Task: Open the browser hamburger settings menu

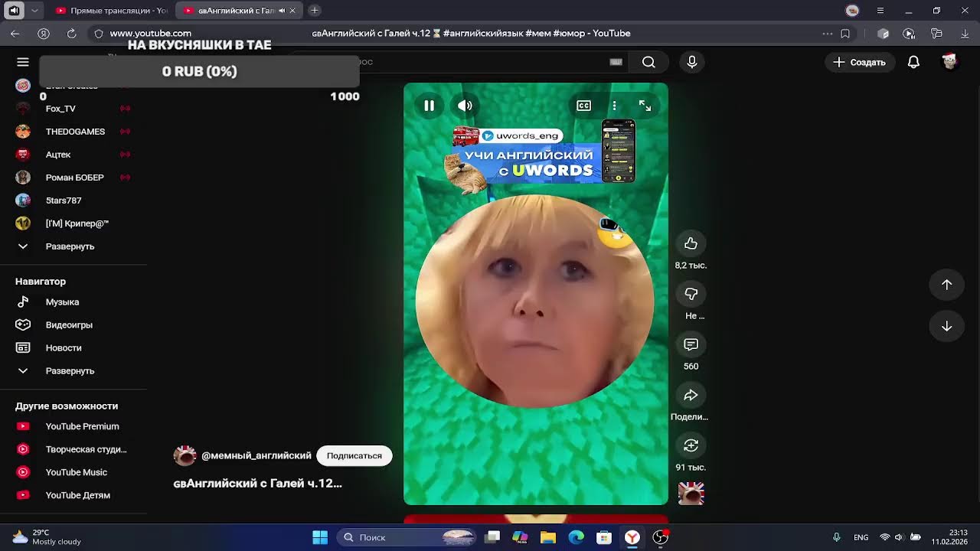Action: [x=880, y=11]
